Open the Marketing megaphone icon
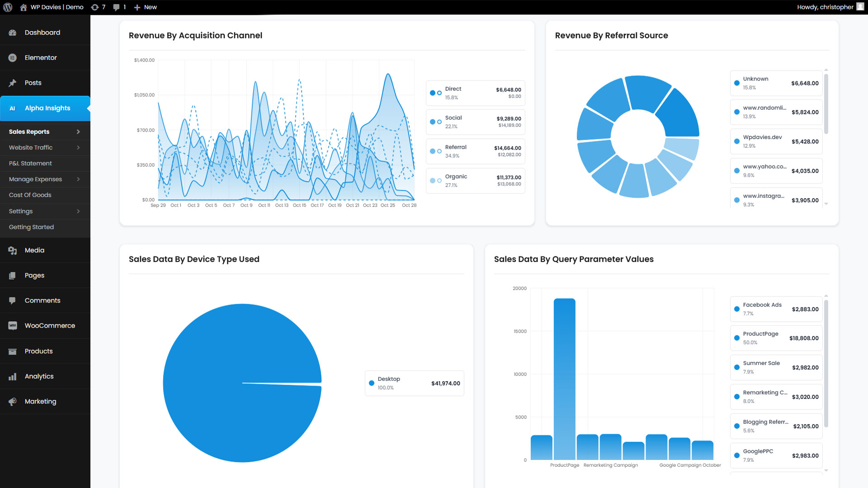This screenshot has height=488, width=868. 13,402
